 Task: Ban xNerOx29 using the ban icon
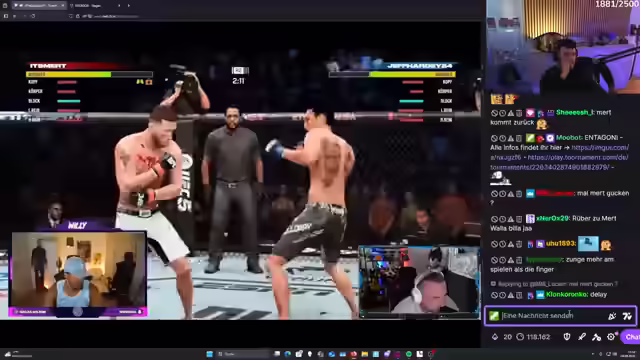click(494, 219)
